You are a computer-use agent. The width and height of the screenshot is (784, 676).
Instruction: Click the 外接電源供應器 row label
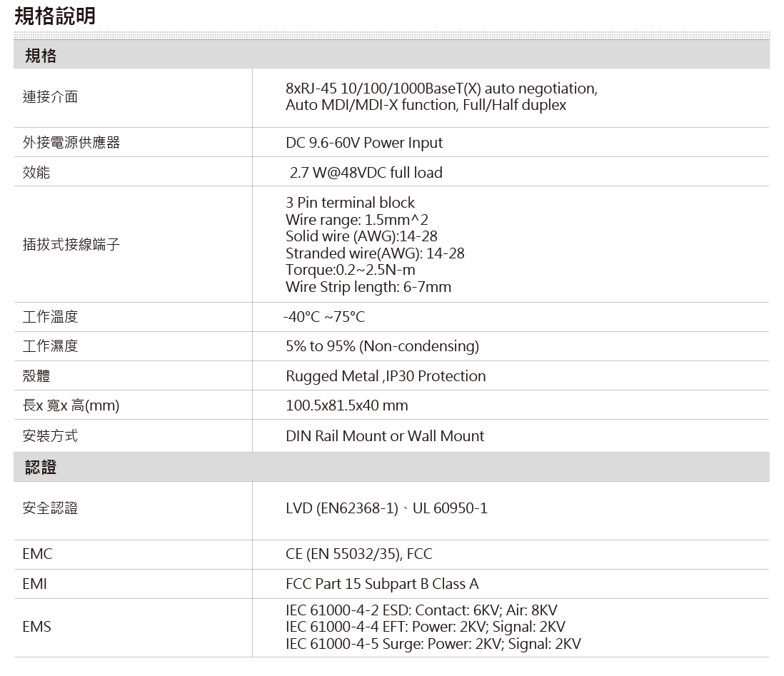(71, 143)
